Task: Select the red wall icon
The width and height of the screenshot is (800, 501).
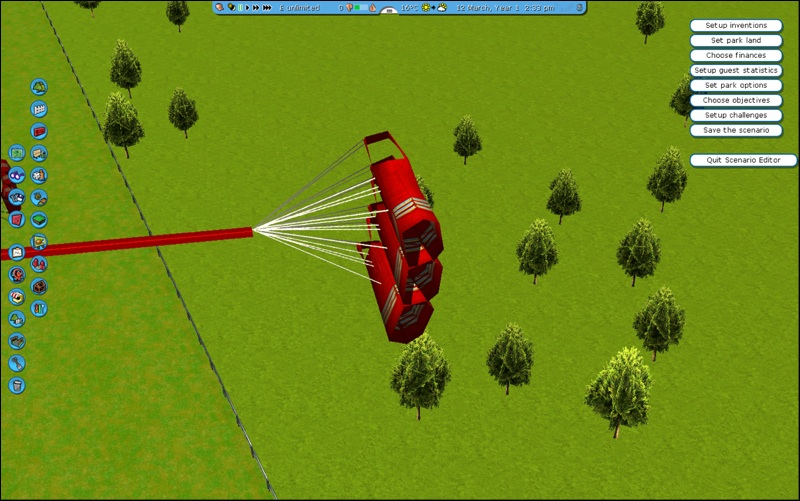Action: point(39,131)
